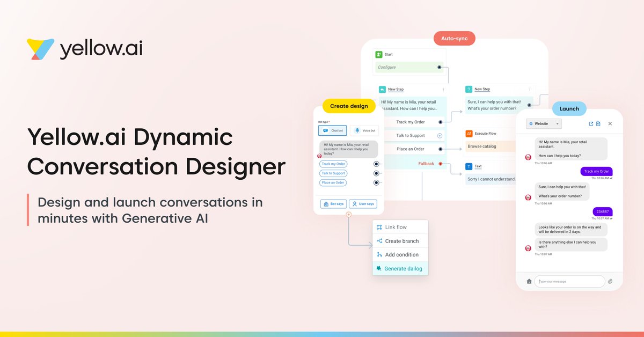This screenshot has height=337, width=644.
Task: Choose Generate dailog from the popup menu
Action: click(x=400, y=268)
